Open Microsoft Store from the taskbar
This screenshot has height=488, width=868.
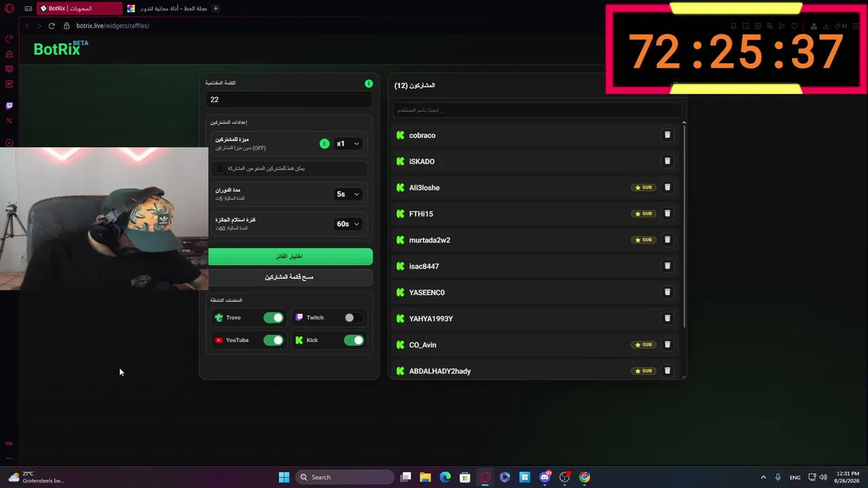pyautogui.click(x=465, y=477)
